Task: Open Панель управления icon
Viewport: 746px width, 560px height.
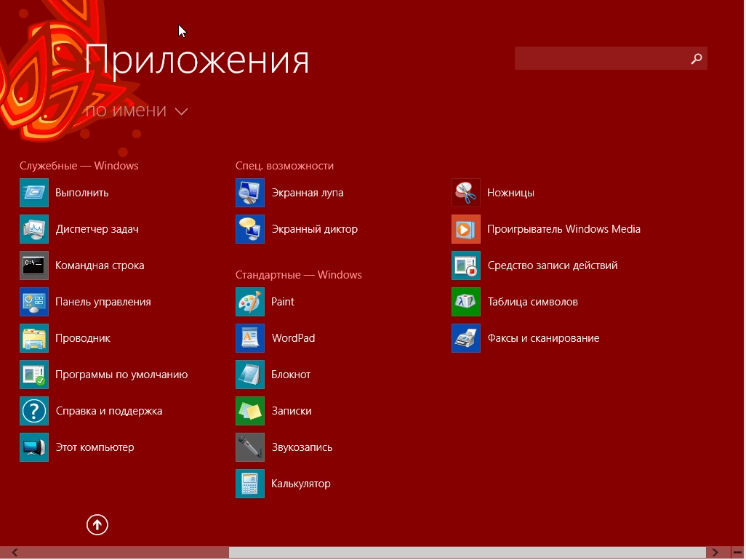Action: point(33,302)
